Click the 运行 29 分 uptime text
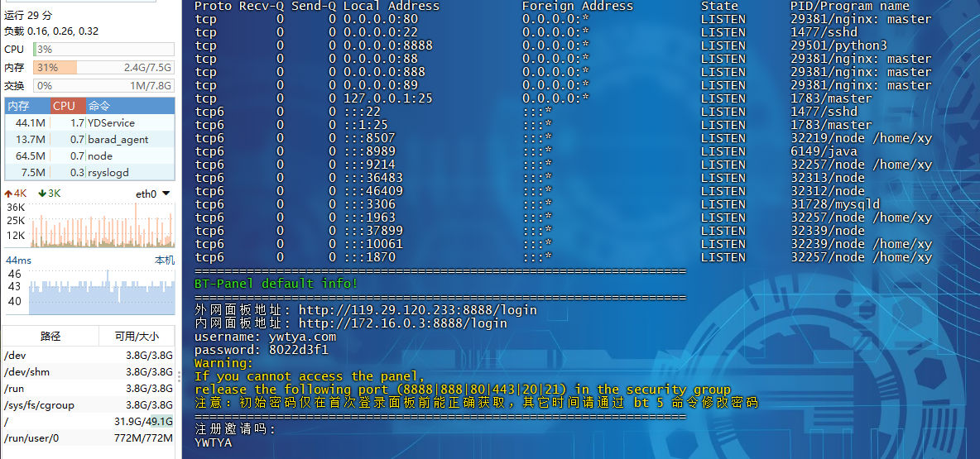980x459 pixels. [28, 16]
